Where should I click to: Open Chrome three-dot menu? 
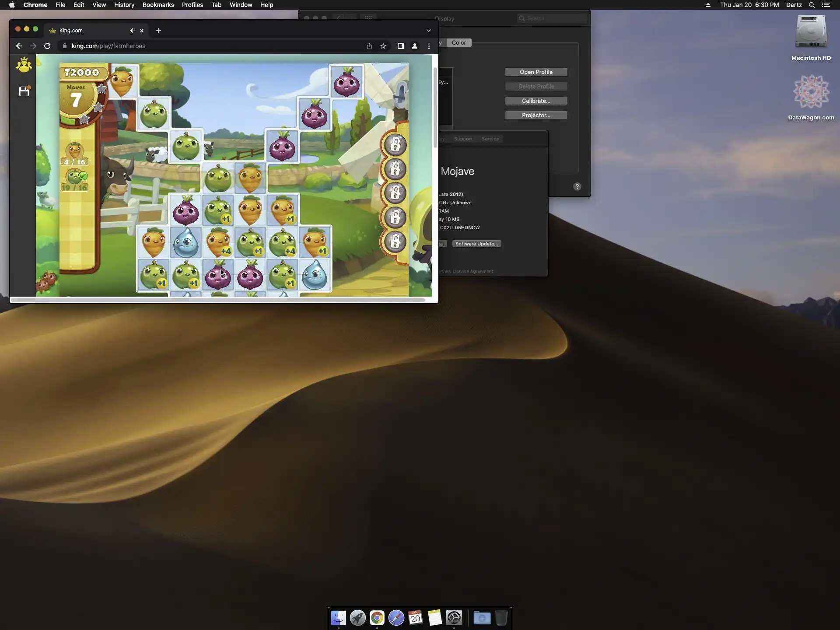pyautogui.click(x=429, y=46)
